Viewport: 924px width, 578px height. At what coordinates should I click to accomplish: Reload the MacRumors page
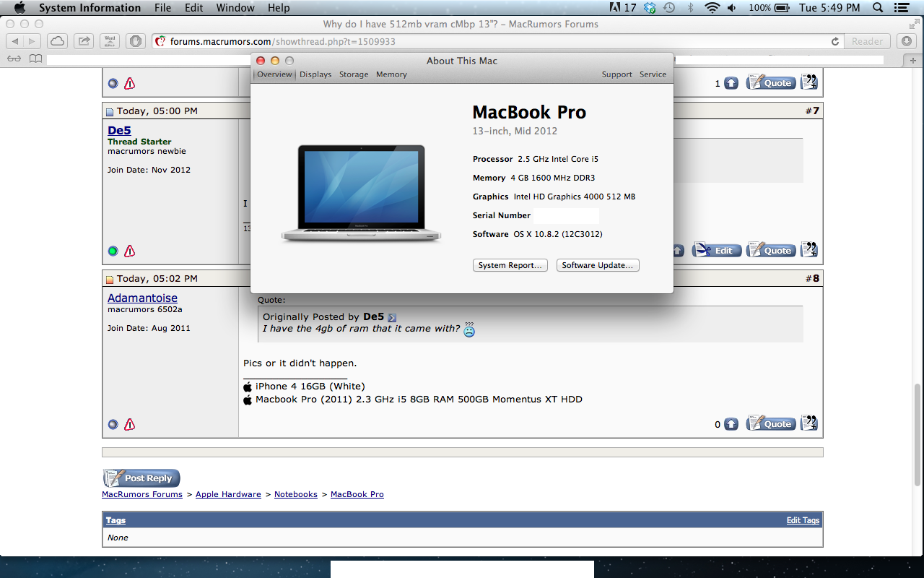point(835,41)
